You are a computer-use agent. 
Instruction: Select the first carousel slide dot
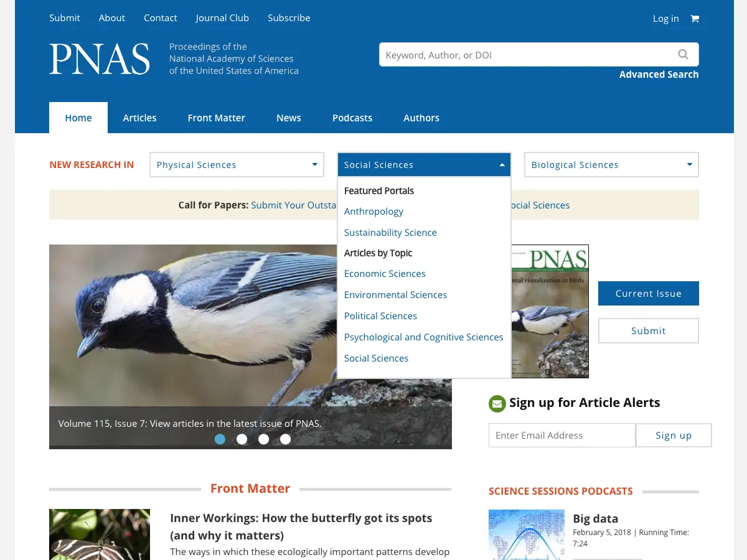click(220, 439)
